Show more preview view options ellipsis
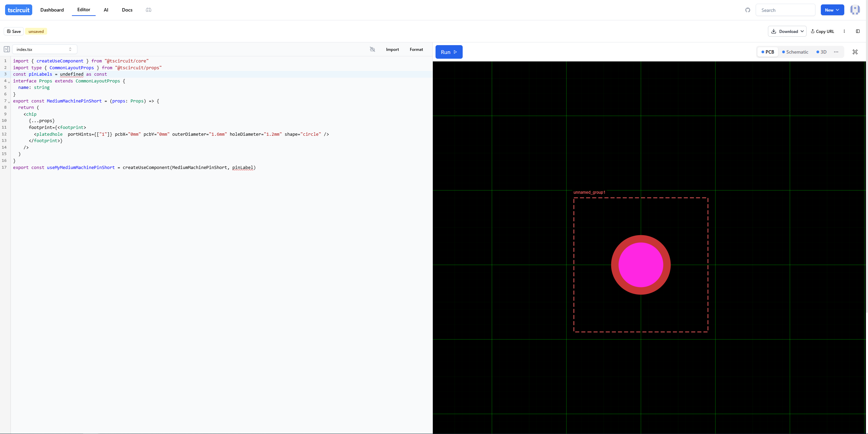Viewport: 868px width, 434px height. click(x=836, y=52)
